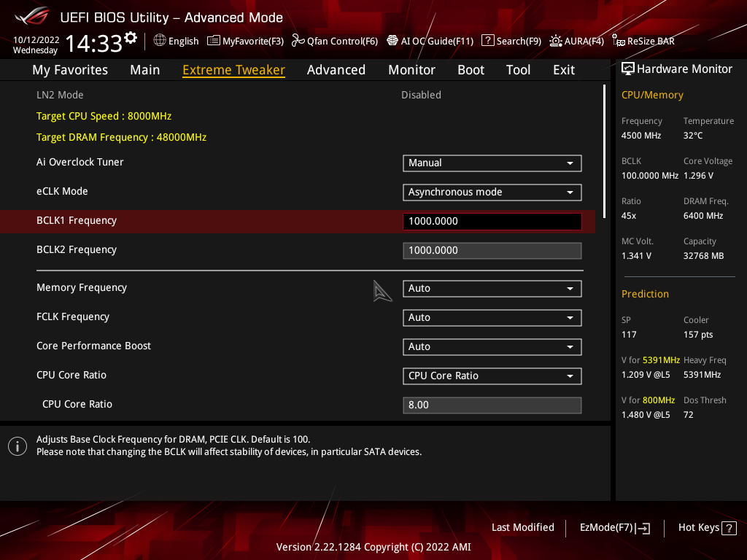Open the Core Performance Boost dropdown
Viewport: 747px width, 560px height.
coord(492,346)
